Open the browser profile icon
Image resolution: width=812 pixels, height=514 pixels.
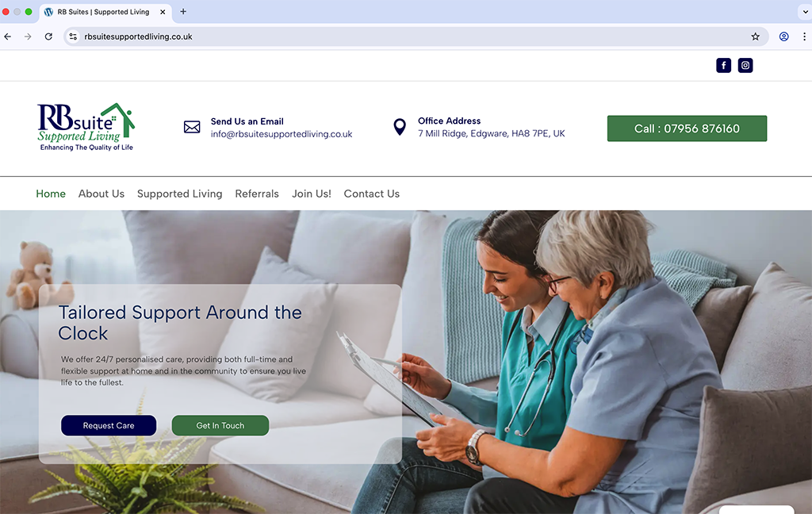784,36
